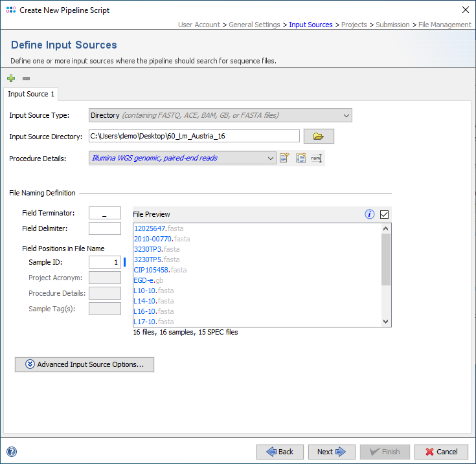Click the Sample ID position field
This screenshot has width=476, height=464.
point(104,262)
